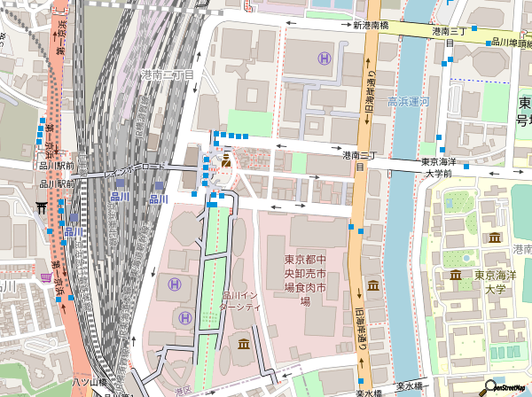
Task: Click the 東京都中央卸売市場食肉市場 label
Action: [305, 280]
